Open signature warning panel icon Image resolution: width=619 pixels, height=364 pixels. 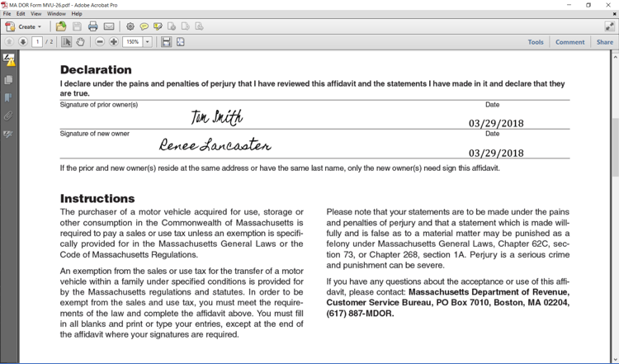click(x=9, y=60)
